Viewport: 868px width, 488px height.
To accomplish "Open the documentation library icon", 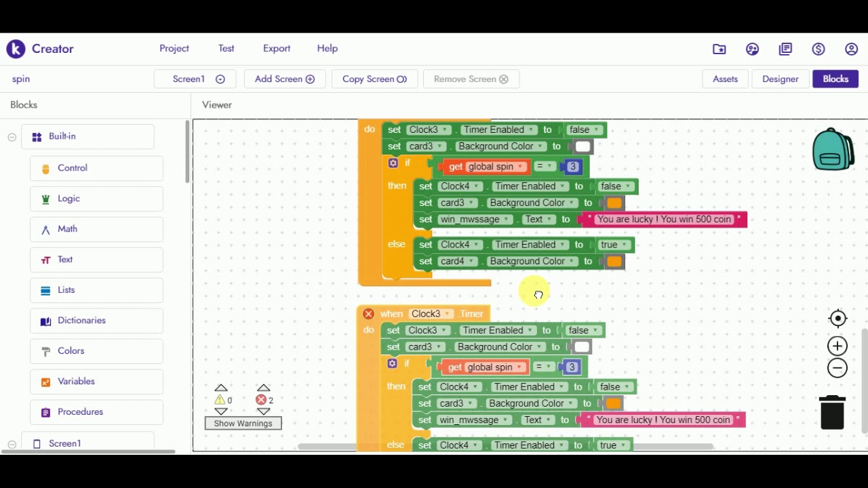I will (786, 49).
